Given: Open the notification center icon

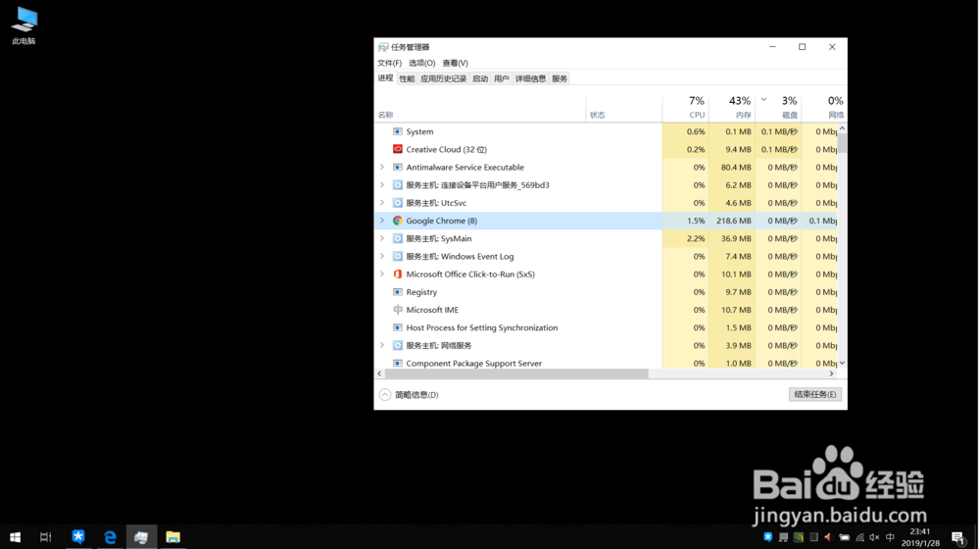Looking at the screenshot, I should pyautogui.click(x=958, y=537).
